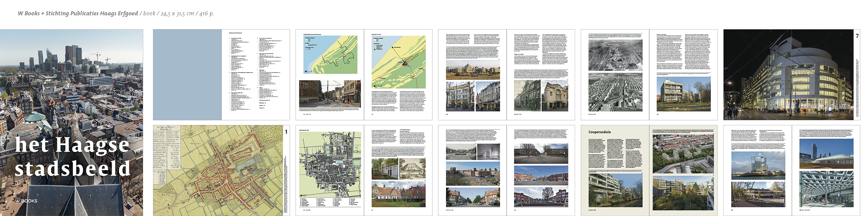The width and height of the screenshot is (868, 216).
Task: Open the low building among trees photo
Action: tap(758, 194)
